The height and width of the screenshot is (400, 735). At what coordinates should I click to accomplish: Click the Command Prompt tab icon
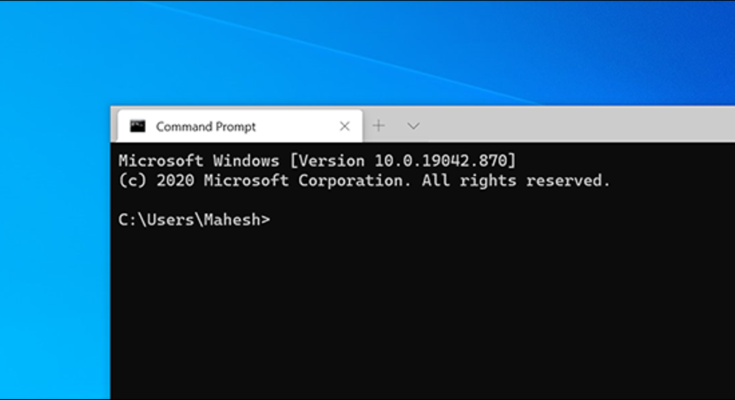pos(138,126)
